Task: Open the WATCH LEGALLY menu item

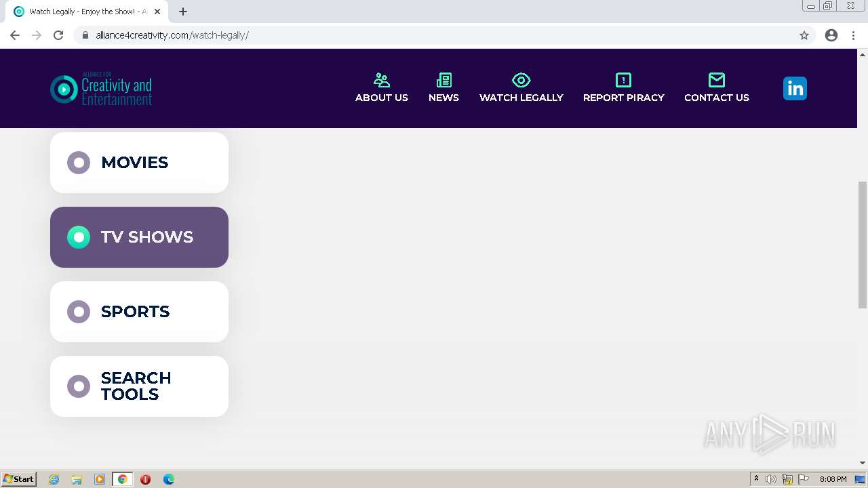Action: tap(521, 98)
